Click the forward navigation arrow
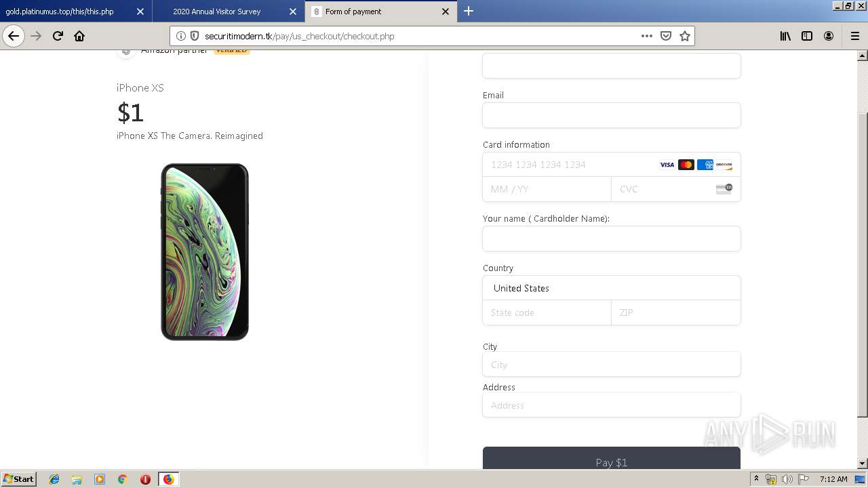The width and height of the screenshot is (868, 488). coord(36,36)
